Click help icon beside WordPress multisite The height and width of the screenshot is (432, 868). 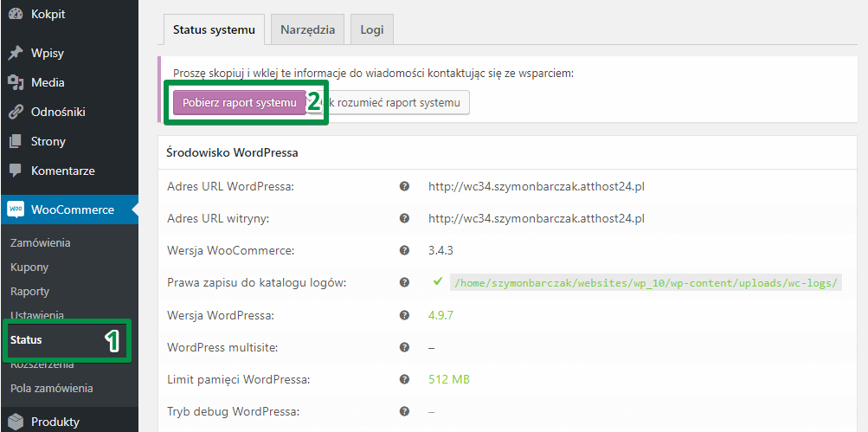click(x=405, y=347)
